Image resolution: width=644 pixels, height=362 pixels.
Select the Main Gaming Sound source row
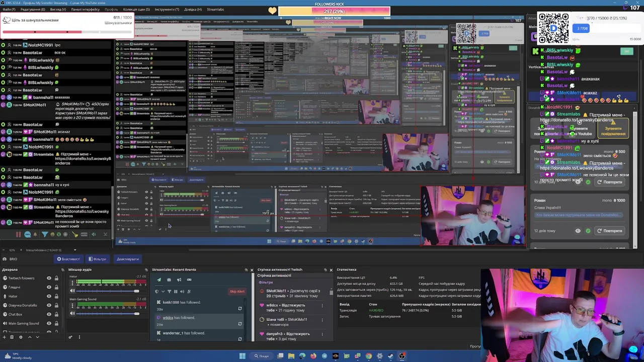(x=30, y=323)
